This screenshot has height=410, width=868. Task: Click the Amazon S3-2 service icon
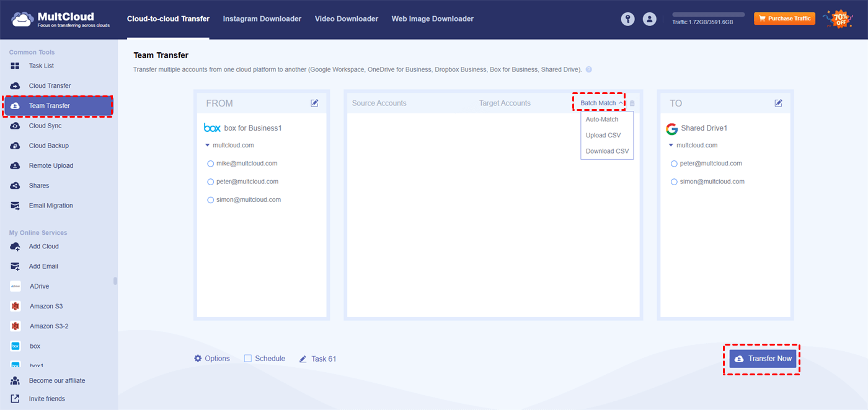15,326
